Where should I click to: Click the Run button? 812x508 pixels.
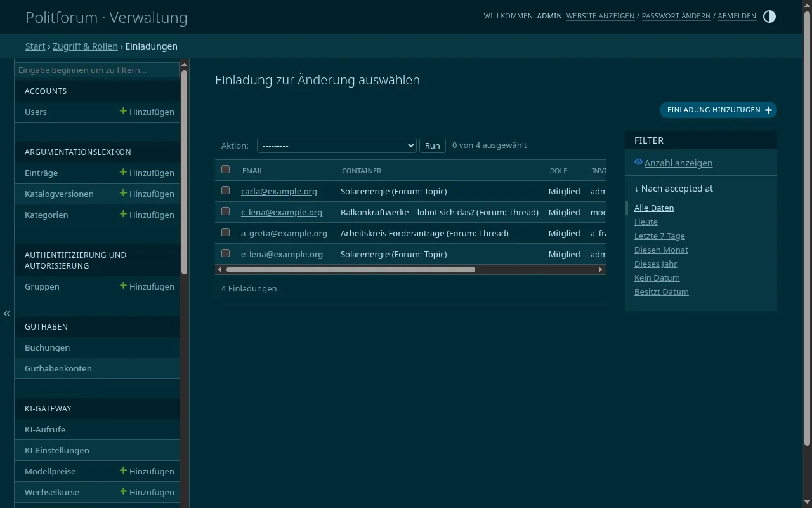point(433,145)
